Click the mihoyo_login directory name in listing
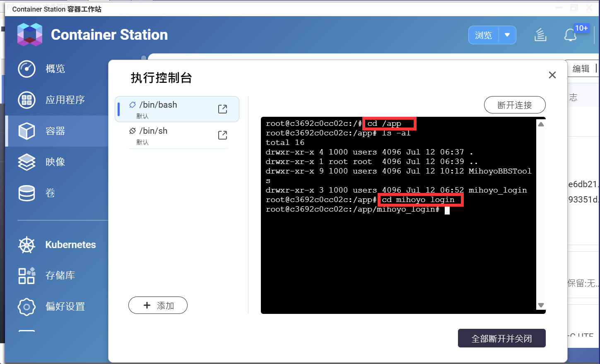The height and width of the screenshot is (364, 600). (x=498, y=190)
